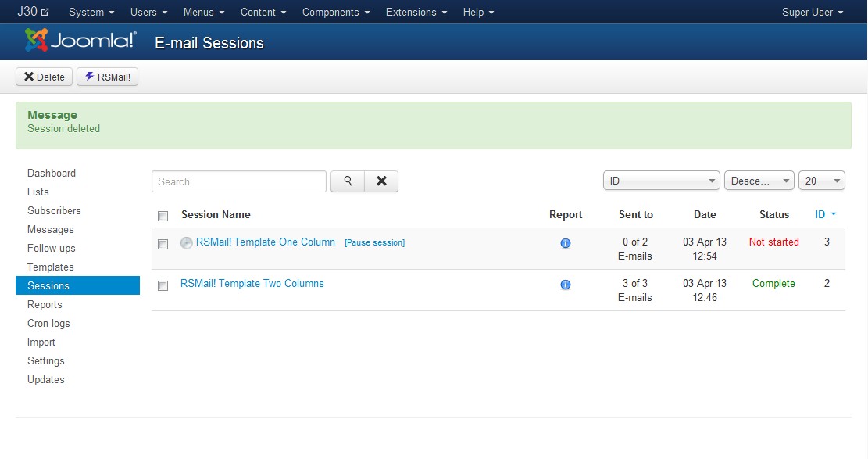Screen dimensions: 868x459
Task: Open the Menus menu
Action: coord(204,12)
